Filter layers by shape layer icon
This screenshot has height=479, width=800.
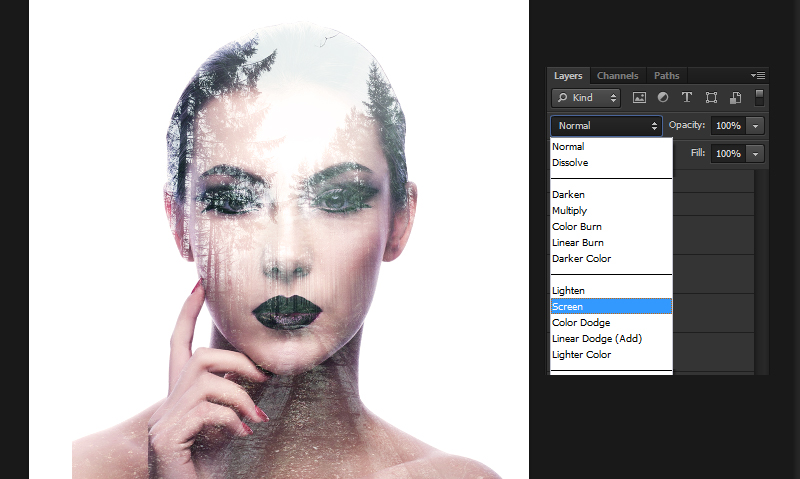[x=711, y=98]
